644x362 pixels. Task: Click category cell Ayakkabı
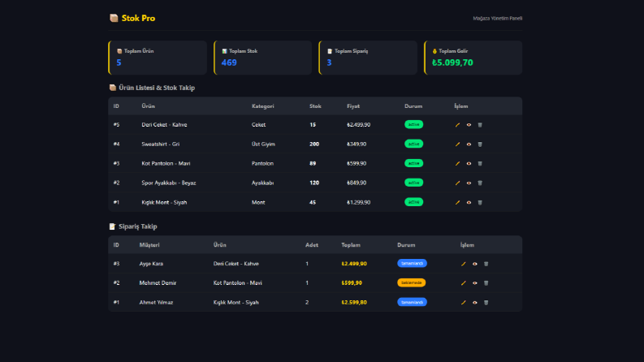[x=262, y=183]
